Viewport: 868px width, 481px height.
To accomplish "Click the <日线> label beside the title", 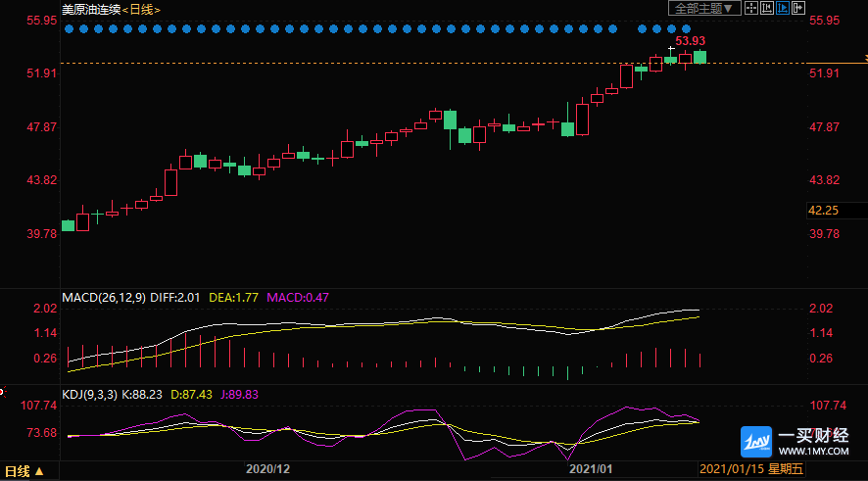I will [x=141, y=10].
